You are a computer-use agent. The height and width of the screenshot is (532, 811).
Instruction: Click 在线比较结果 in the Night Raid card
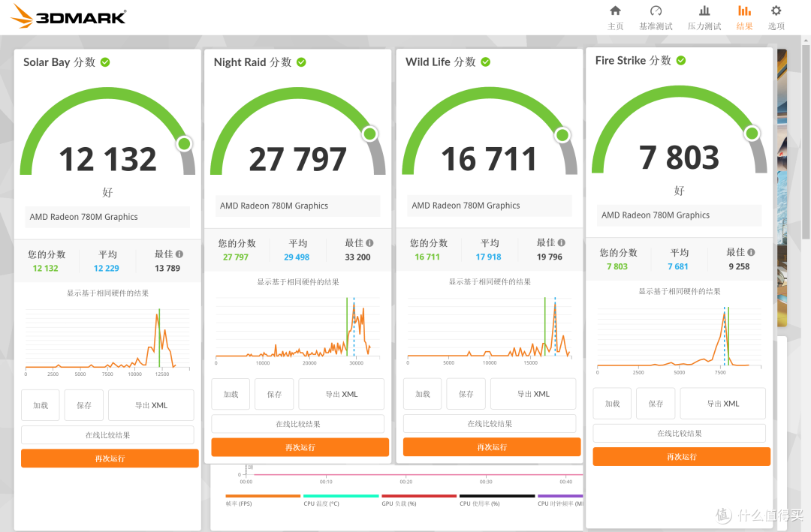pos(298,424)
